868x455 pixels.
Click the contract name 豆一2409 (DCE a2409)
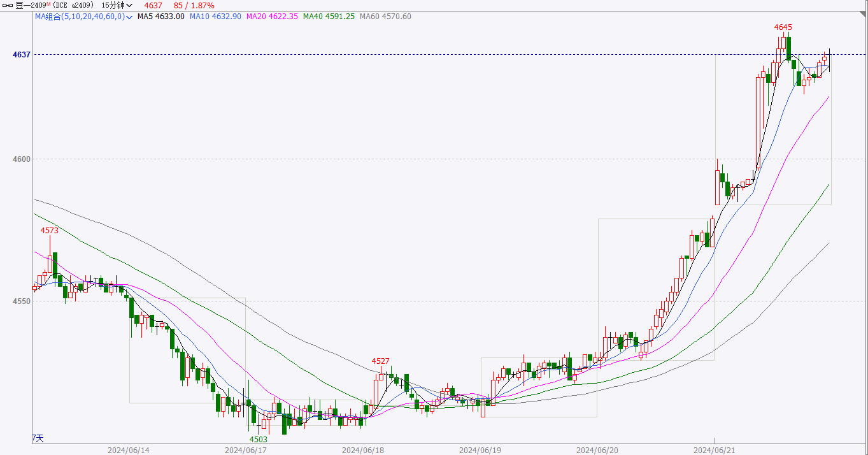point(54,5)
